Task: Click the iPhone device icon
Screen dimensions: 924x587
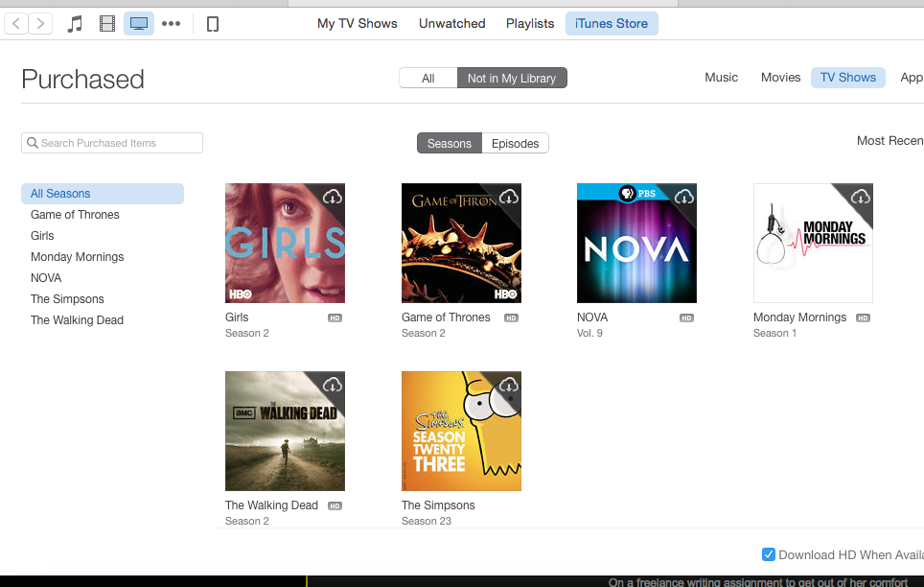Action: click(213, 24)
